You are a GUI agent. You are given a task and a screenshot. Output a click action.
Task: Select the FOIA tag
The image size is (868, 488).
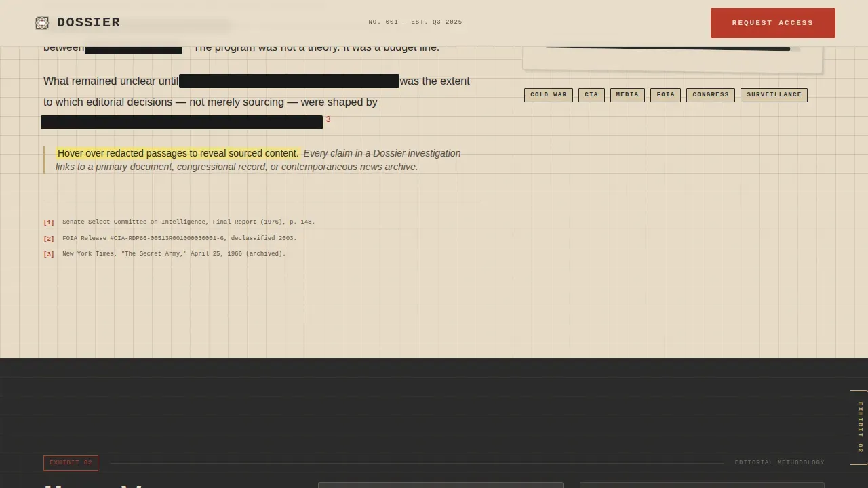(665, 95)
